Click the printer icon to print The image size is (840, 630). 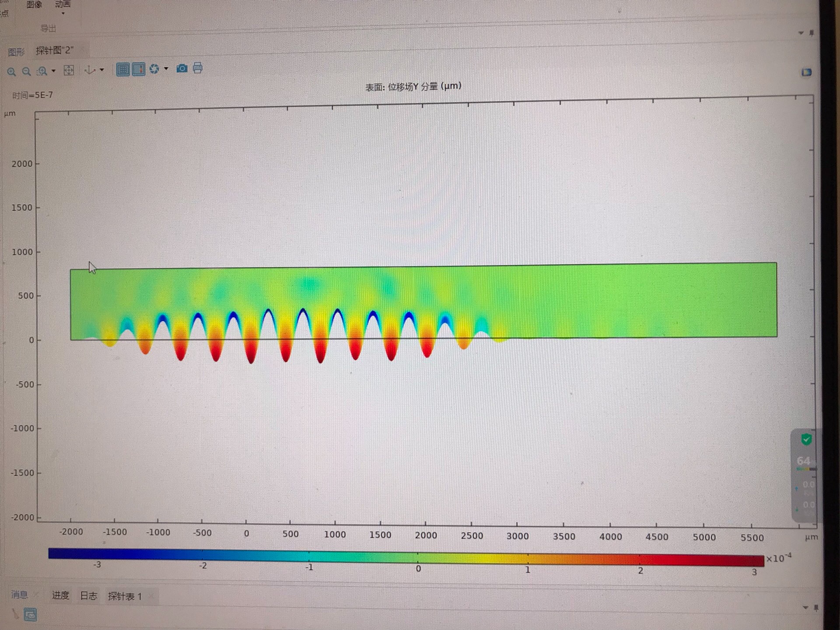[198, 68]
